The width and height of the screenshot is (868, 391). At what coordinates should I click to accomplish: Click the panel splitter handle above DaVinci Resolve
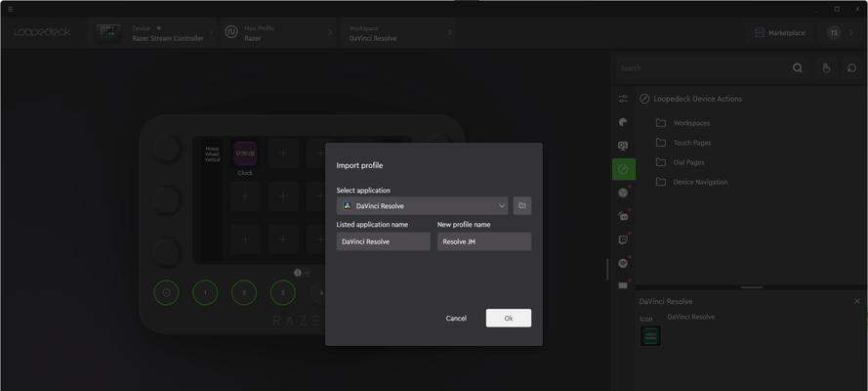(752, 287)
